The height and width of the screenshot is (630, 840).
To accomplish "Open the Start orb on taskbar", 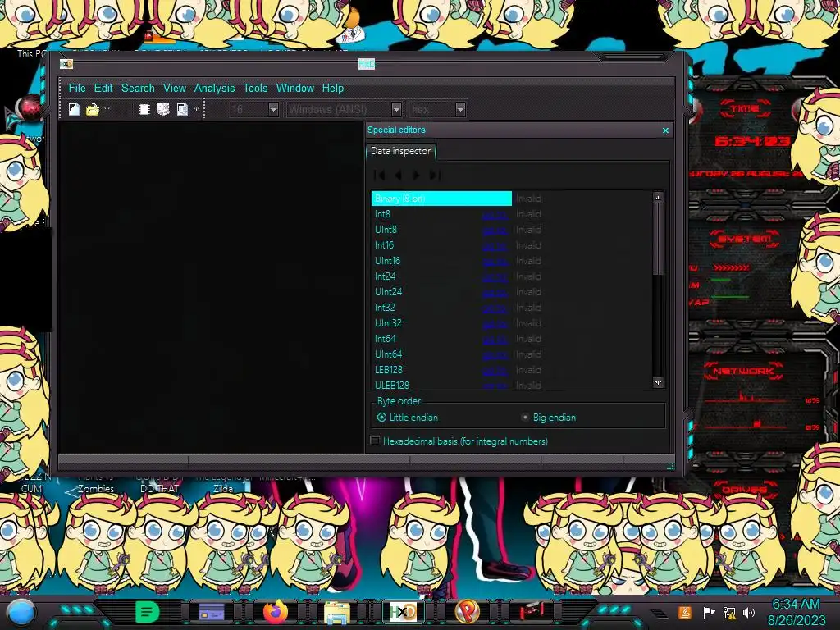I will 21,613.
